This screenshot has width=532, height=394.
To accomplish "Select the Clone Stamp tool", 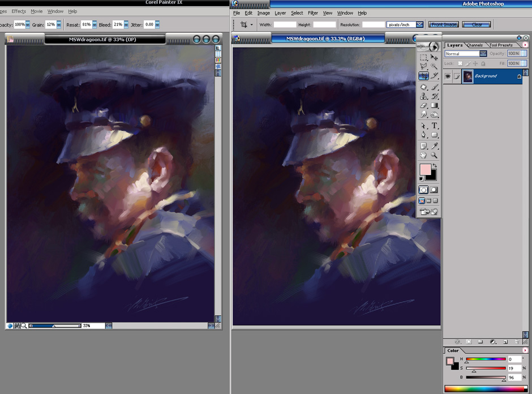I will [423, 96].
